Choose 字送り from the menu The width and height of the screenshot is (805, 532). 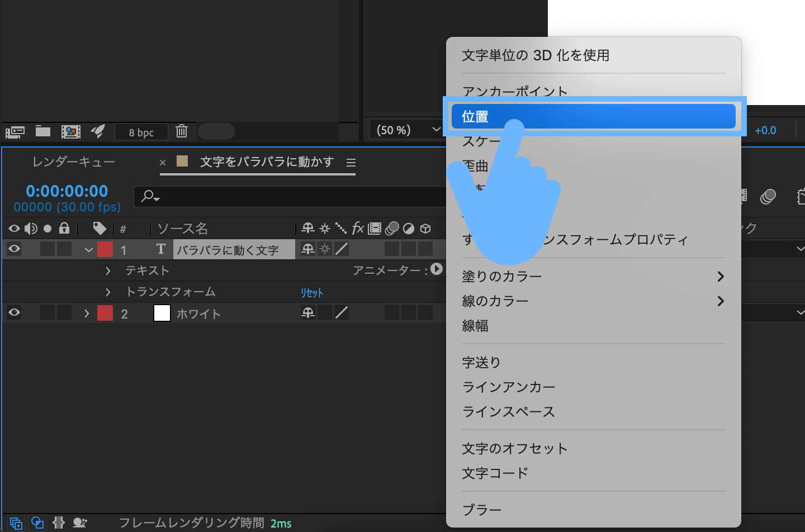594,362
